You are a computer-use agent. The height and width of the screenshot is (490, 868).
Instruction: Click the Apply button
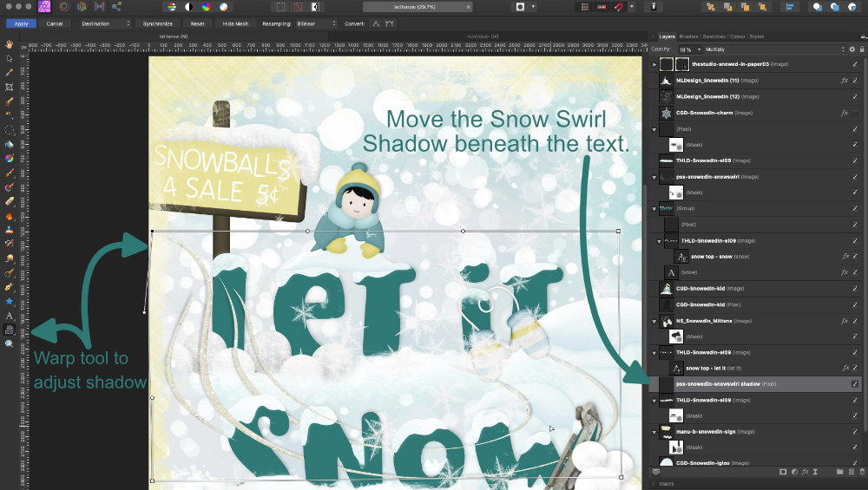21,23
